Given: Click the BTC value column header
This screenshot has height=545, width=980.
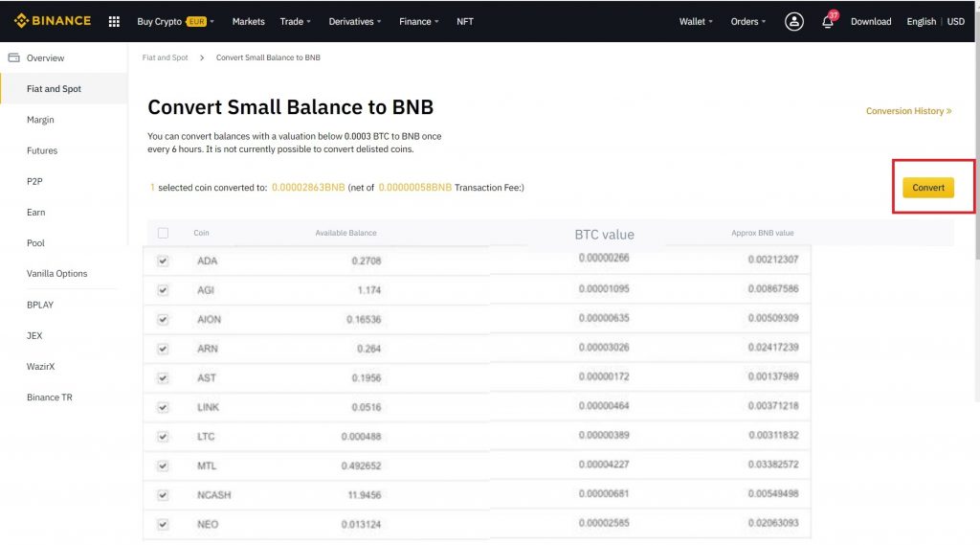Looking at the screenshot, I should pyautogui.click(x=605, y=235).
